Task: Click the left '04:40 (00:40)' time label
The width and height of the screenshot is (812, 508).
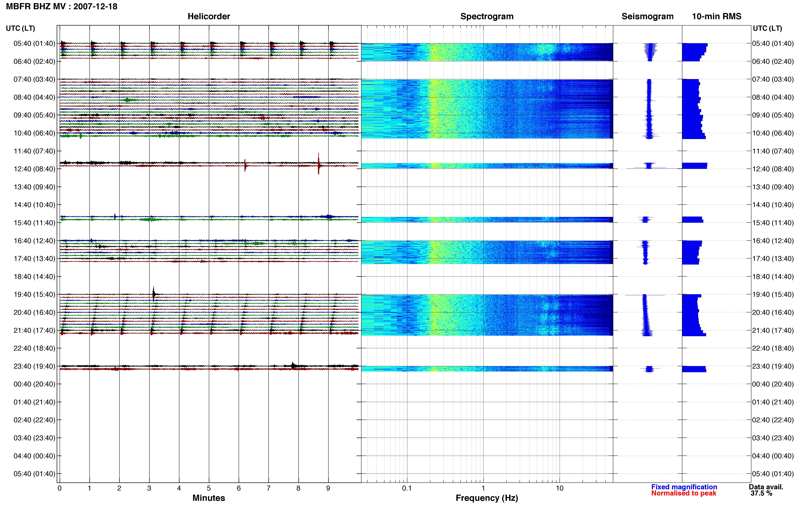Action: [x=34, y=456]
